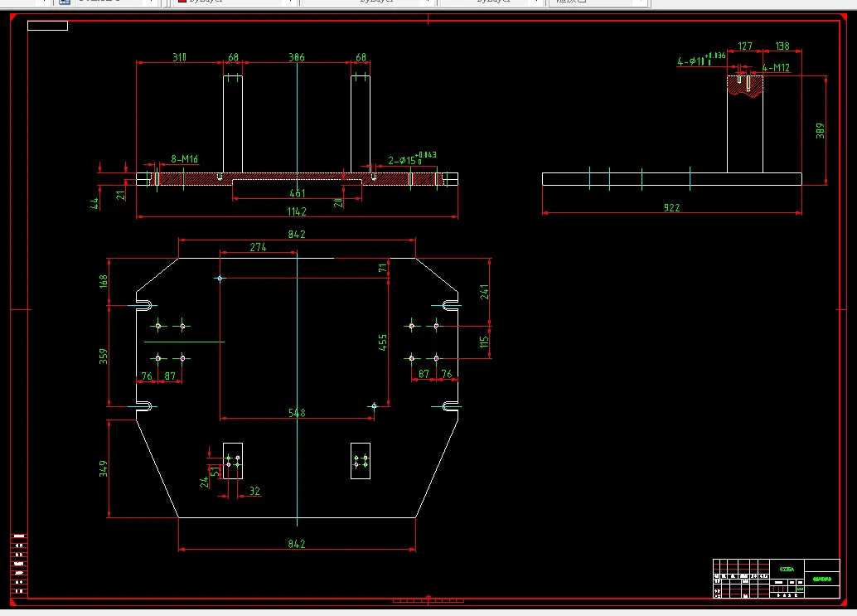Select the 389 height dimension
This screenshot has width=857, height=616.
[x=819, y=131]
